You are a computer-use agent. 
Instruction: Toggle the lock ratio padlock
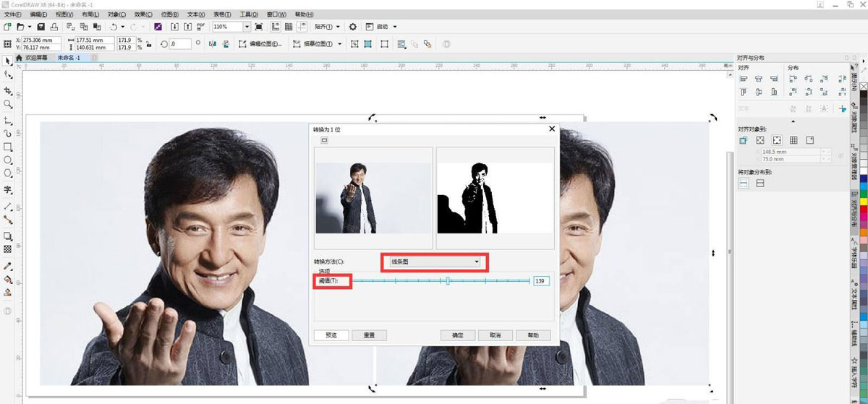click(x=148, y=44)
